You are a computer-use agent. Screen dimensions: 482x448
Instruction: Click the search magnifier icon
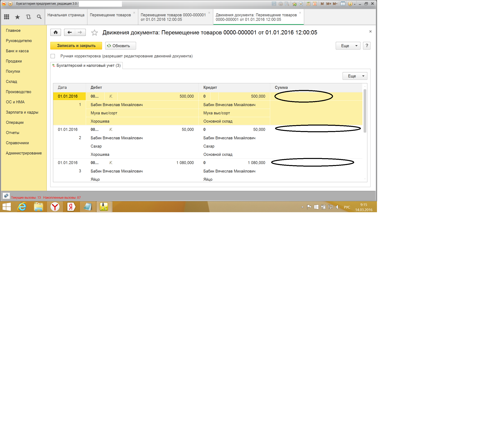click(39, 17)
